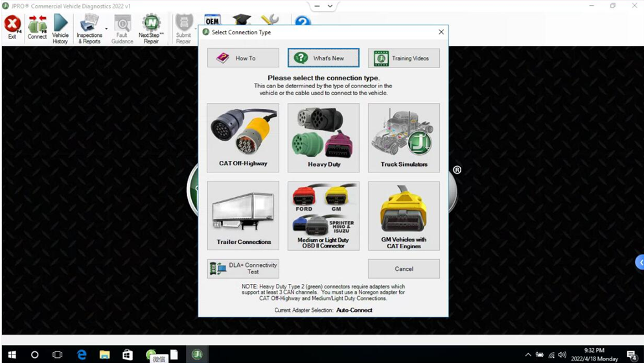Open the Training Videos button
Image resolution: width=644 pixels, height=363 pixels.
[x=404, y=58]
